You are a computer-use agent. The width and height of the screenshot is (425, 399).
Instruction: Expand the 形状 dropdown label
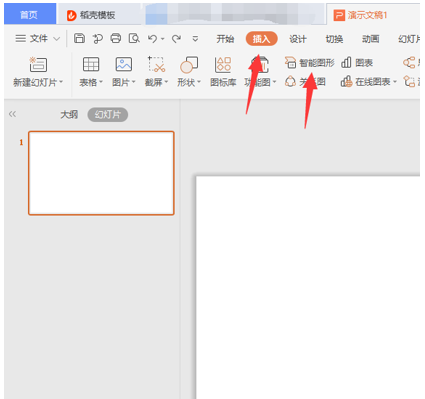pos(189,82)
